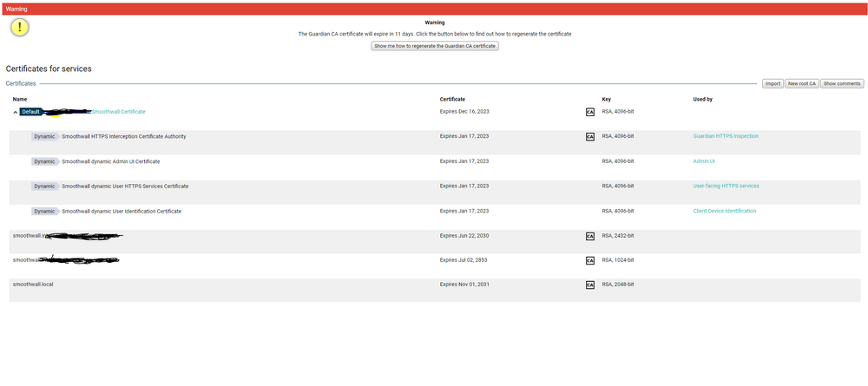Select Smoothwall dynamic User HTTPS Services Certificate name
The width and height of the screenshot is (868, 386).
(125, 186)
